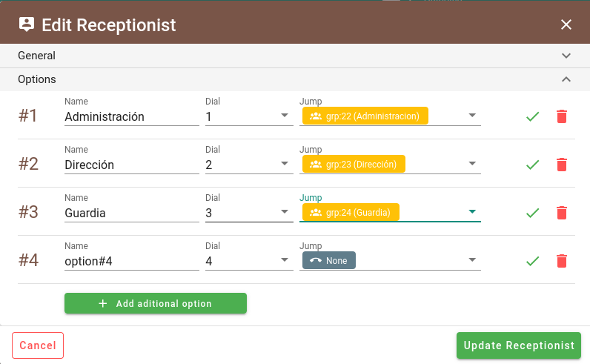Expand the General section
The image size is (590, 364).
295,56
